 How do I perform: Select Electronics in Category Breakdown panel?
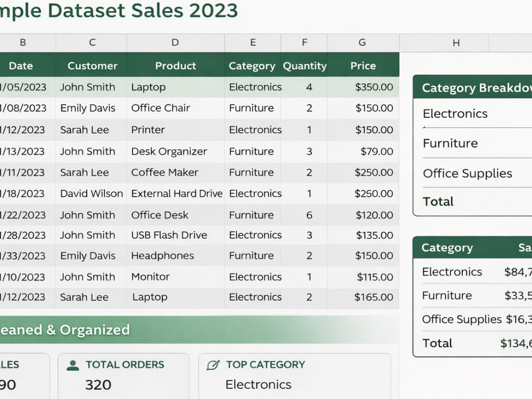[455, 114]
